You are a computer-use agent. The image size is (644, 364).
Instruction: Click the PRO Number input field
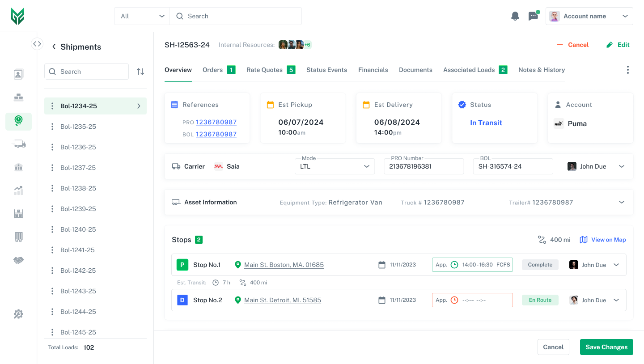(424, 166)
